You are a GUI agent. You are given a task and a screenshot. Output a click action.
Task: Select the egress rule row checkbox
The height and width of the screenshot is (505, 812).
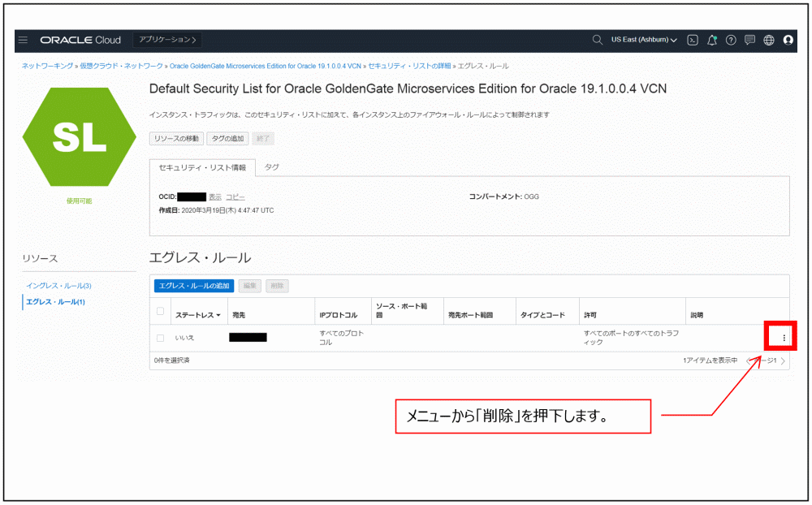click(x=160, y=338)
